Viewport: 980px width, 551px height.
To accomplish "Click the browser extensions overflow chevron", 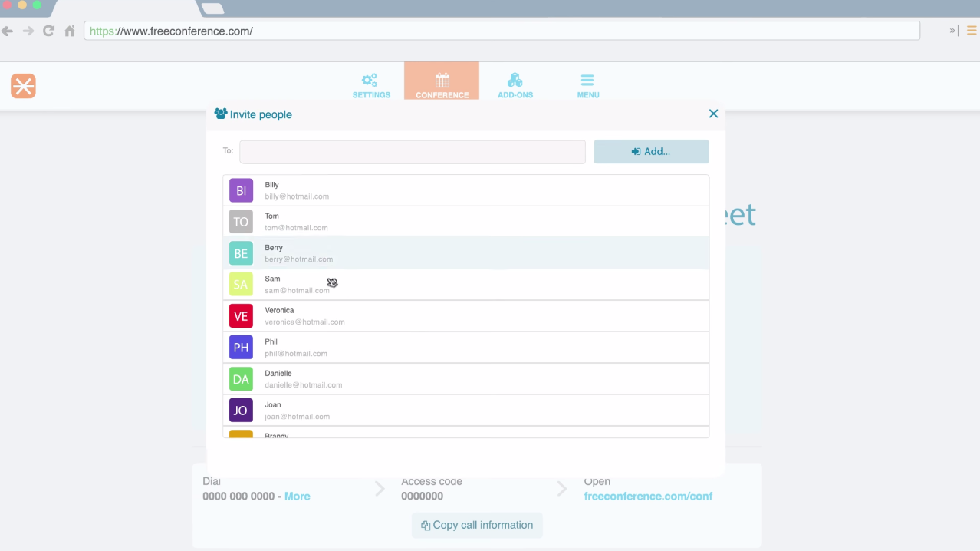I will pos(954,31).
